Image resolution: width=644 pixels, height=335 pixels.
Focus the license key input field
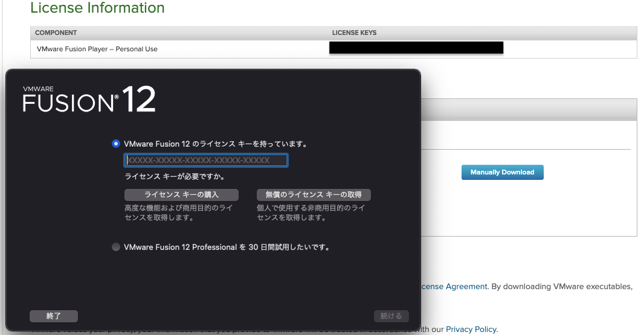click(x=206, y=160)
